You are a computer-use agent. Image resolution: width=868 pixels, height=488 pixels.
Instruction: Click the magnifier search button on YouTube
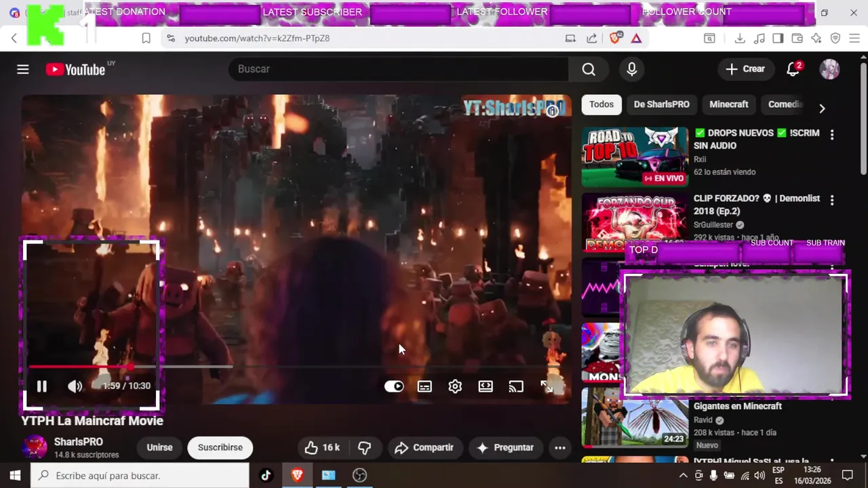tap(589, 69)
